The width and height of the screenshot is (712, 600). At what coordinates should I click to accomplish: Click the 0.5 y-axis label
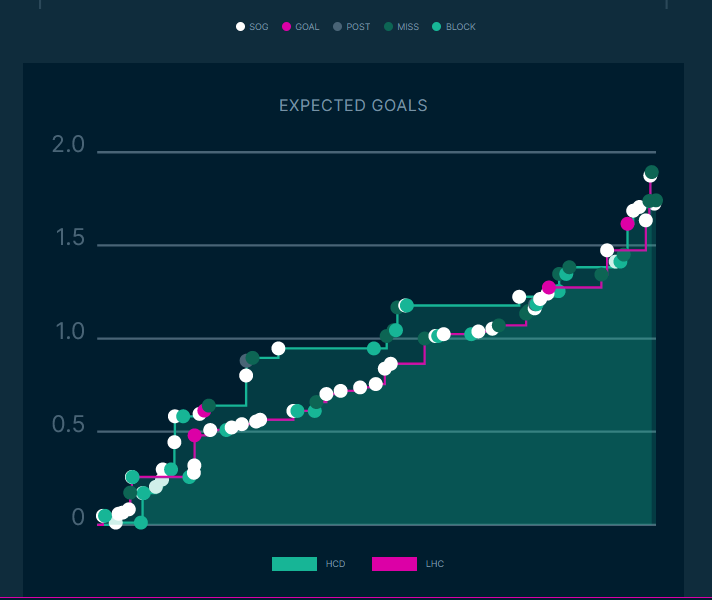pyautogui.click(x=69, y=424)
